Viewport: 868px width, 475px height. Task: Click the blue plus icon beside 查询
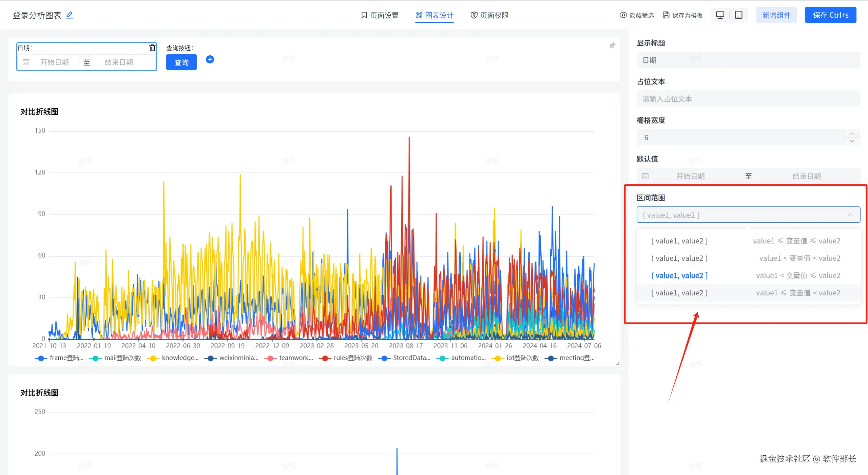(210, 60)
